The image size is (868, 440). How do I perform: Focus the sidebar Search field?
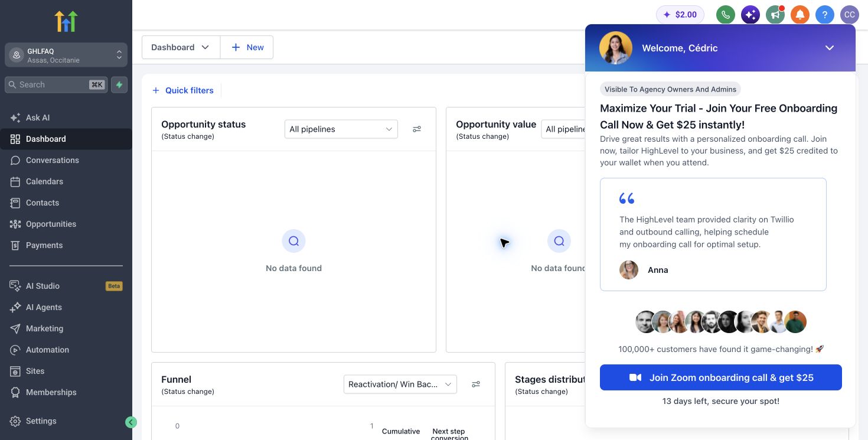click(57, 84)
